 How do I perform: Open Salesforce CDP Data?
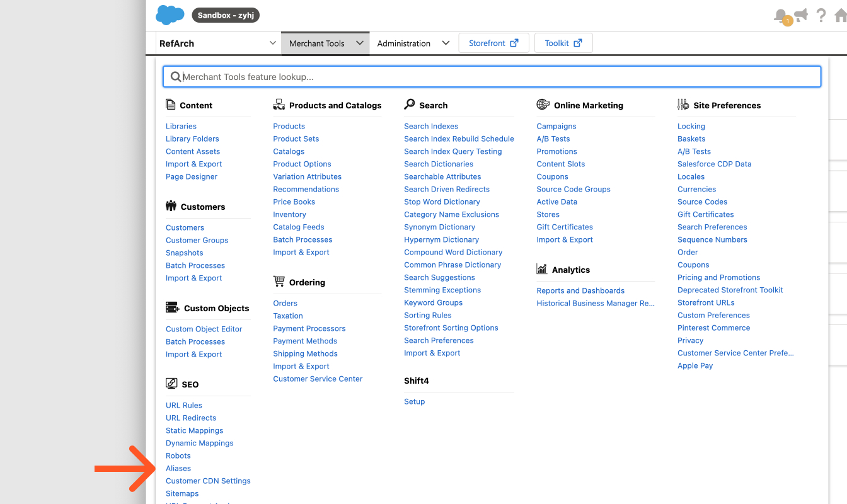coord(715,164)
